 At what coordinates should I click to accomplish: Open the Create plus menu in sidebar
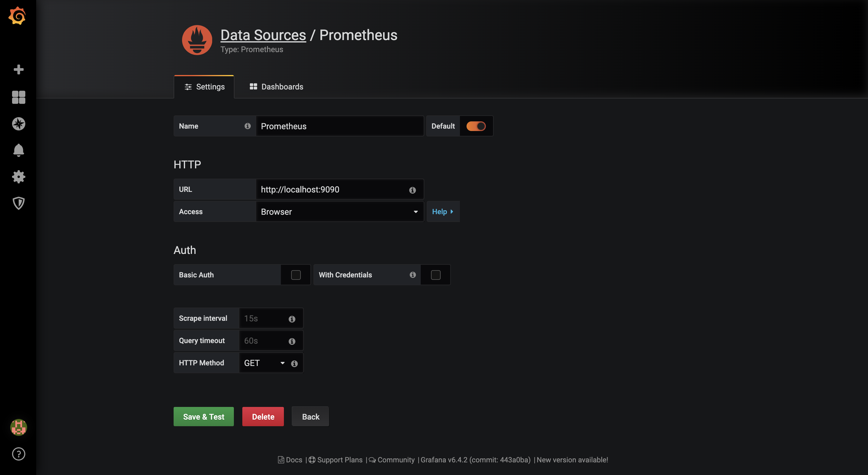[x=18, y=69]
